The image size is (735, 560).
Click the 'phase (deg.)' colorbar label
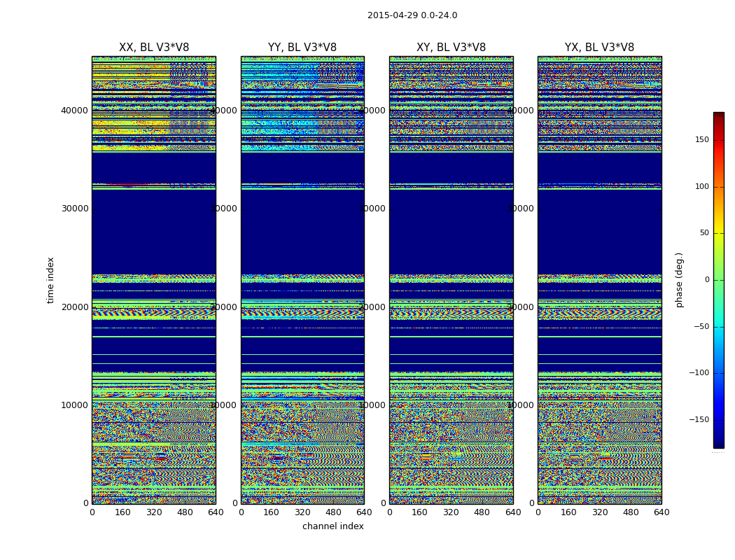679,280
